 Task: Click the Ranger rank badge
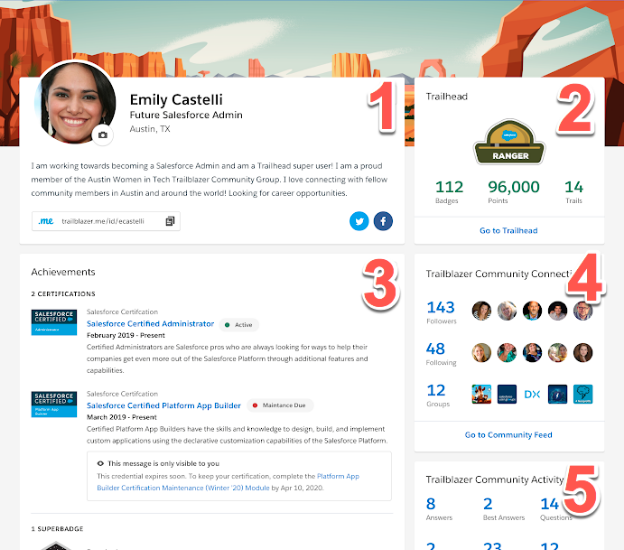coord(509,142)
